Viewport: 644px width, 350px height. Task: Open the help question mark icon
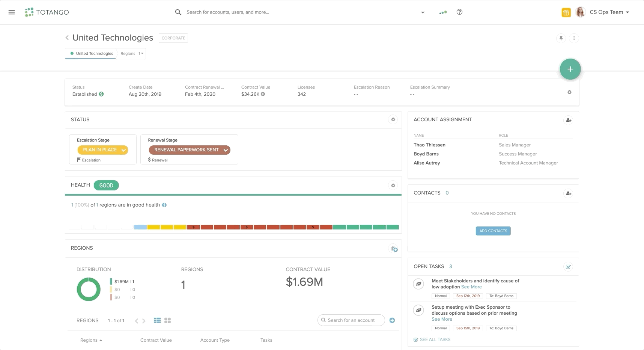tap(459, 12)
